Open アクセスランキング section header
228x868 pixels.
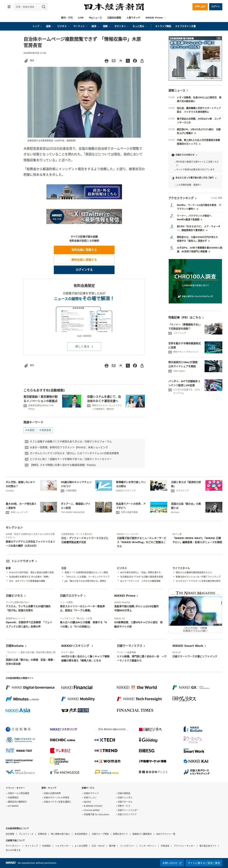(x=182, y=198)
